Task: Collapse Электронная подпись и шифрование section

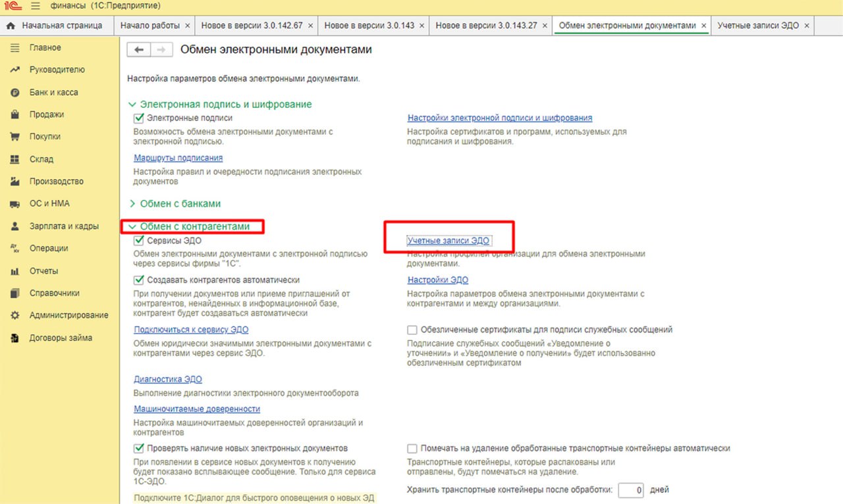Action: pos(132,105)
